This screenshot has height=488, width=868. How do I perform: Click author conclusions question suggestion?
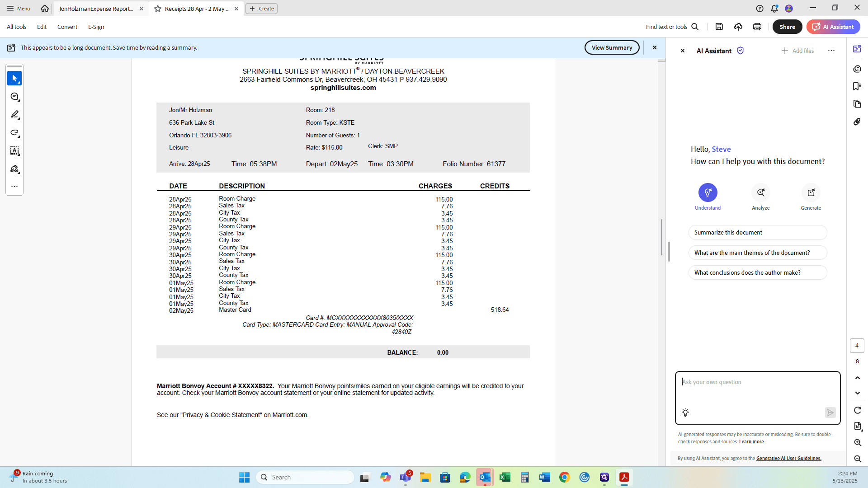(x=758, y=273)
